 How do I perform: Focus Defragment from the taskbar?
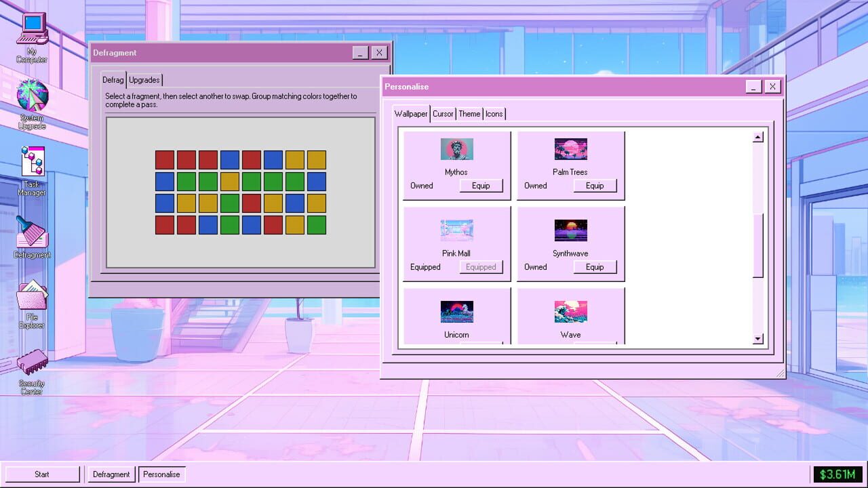111,474
